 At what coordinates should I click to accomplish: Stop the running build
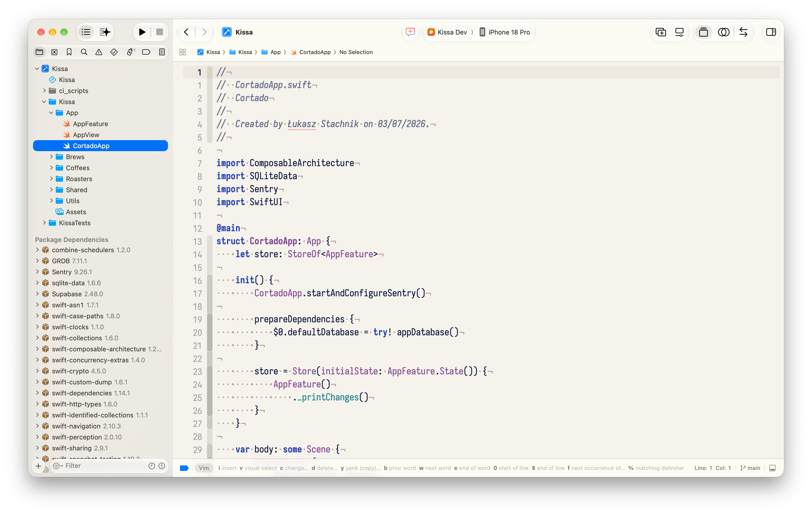click(x=159, y=32)
